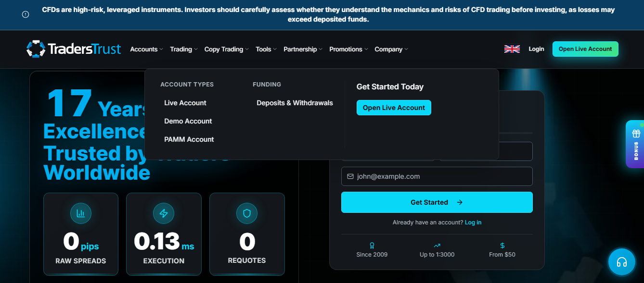
Task: Expand the Accounts dropdown chevron
Action: [x=161, y=49]
